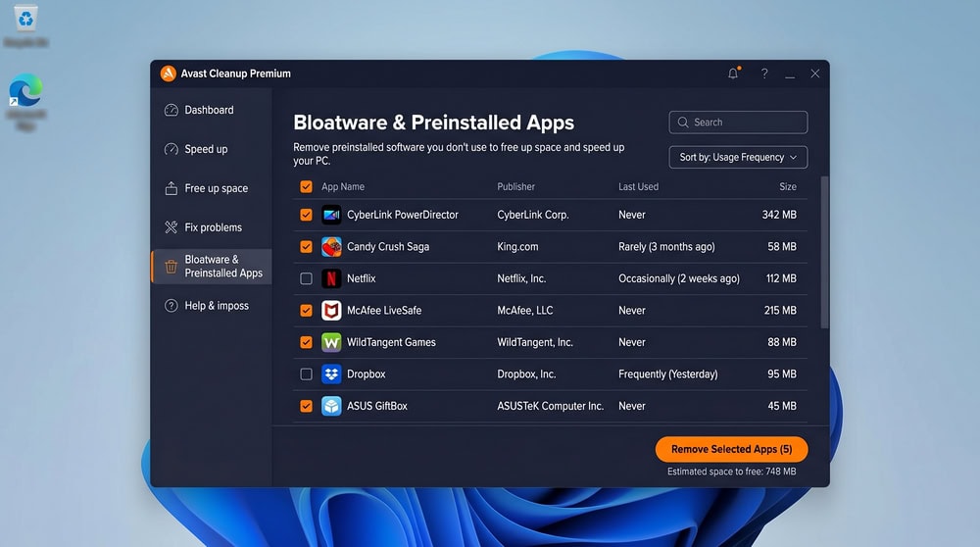Click 'McAfee, LLC' publisher cell
This screenshot has width=980, height=547.
click(525, 311)
